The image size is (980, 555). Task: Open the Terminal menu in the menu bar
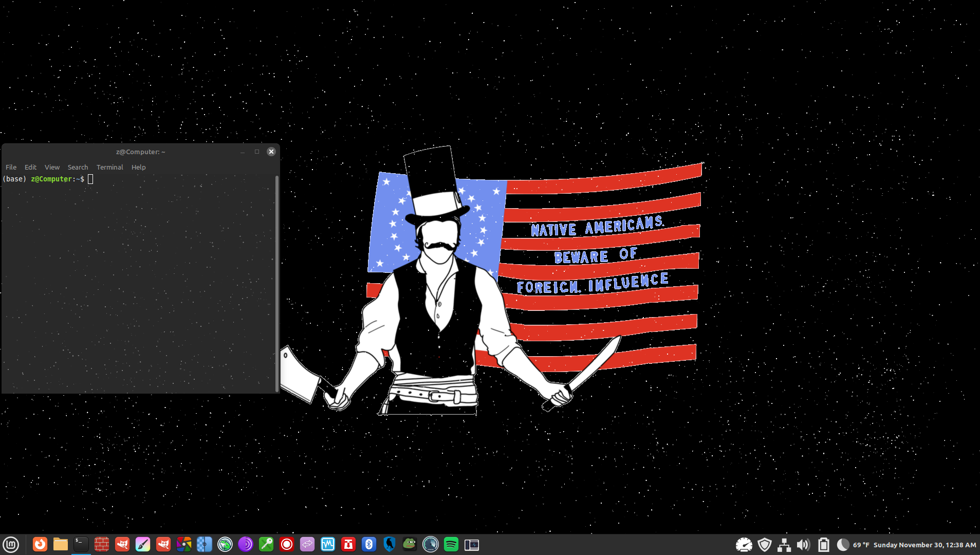(x=110, y=167)
